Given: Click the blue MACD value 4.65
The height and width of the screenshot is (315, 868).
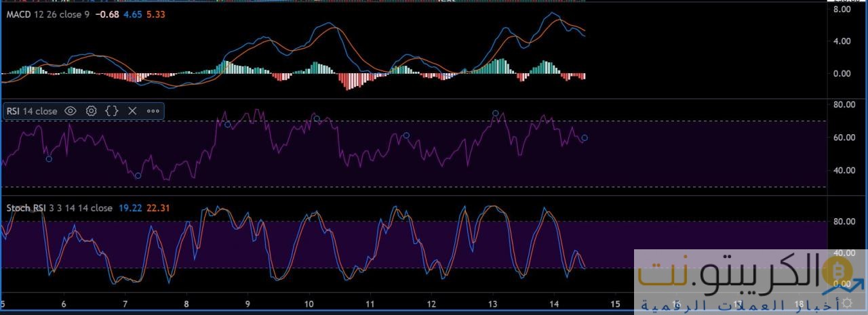Looking at the screenshot, I should coord(132,14).
